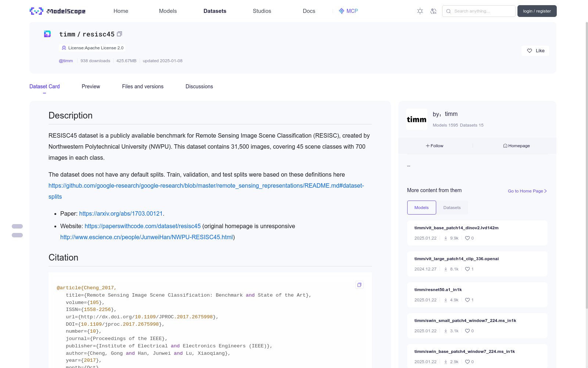Click the heart icon on swin_small_patch4 card

point(467,331)
